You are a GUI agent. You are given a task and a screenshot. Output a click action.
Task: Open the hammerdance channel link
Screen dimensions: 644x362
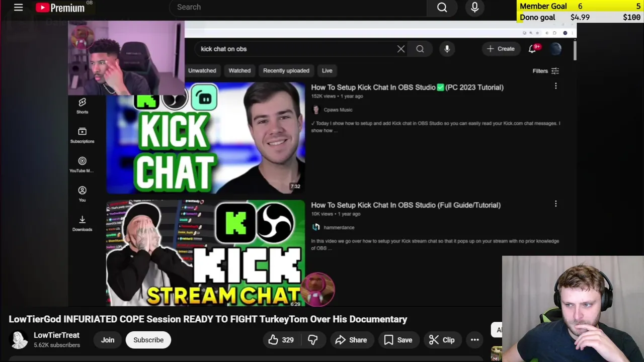(339, 227)
